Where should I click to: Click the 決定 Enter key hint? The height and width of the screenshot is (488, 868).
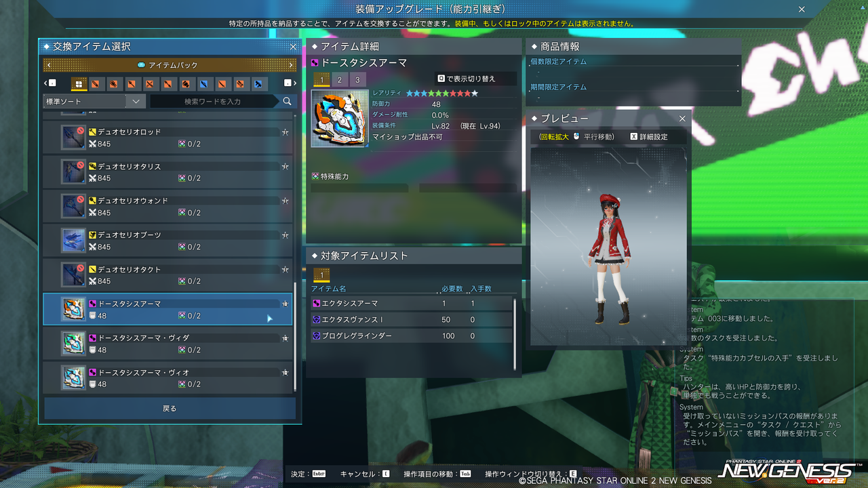[308, 474]
